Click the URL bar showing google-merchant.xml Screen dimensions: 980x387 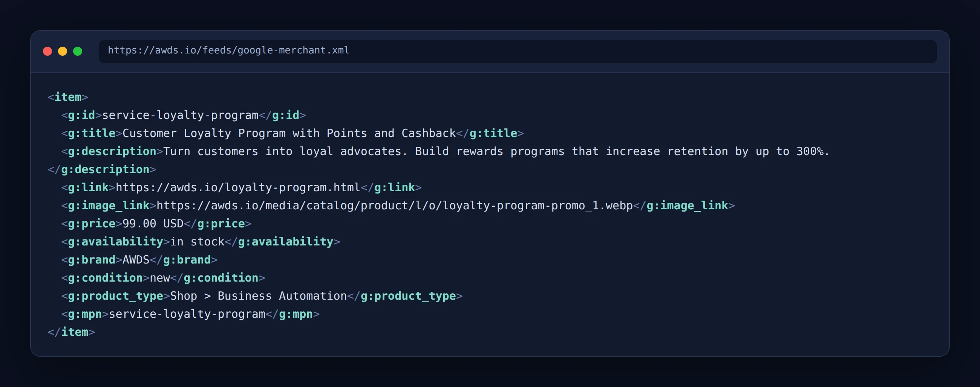pos(518,51)
